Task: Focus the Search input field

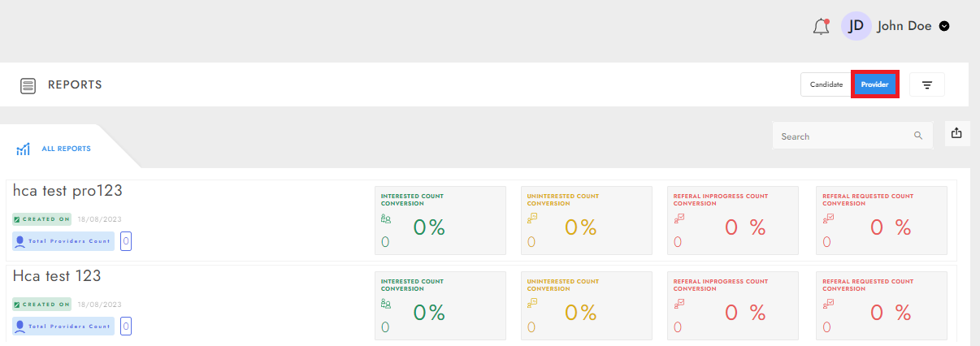Action: click(x=852, y=136)
